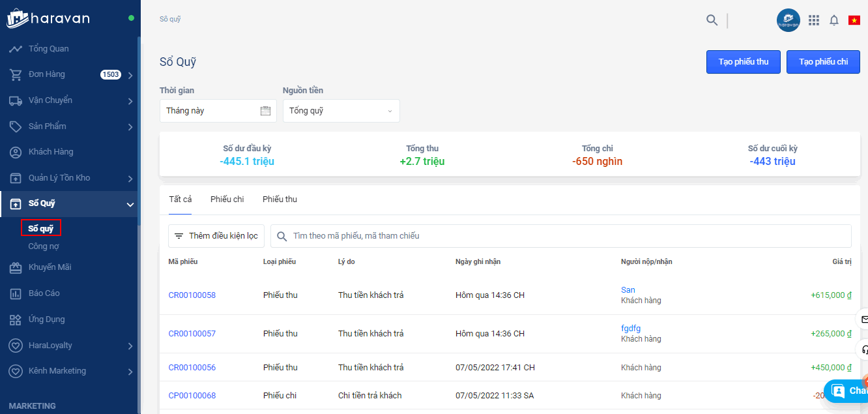Switch to the Phiếu thu tab
This screenshot has width=868, height=414.
pos(280,200)
